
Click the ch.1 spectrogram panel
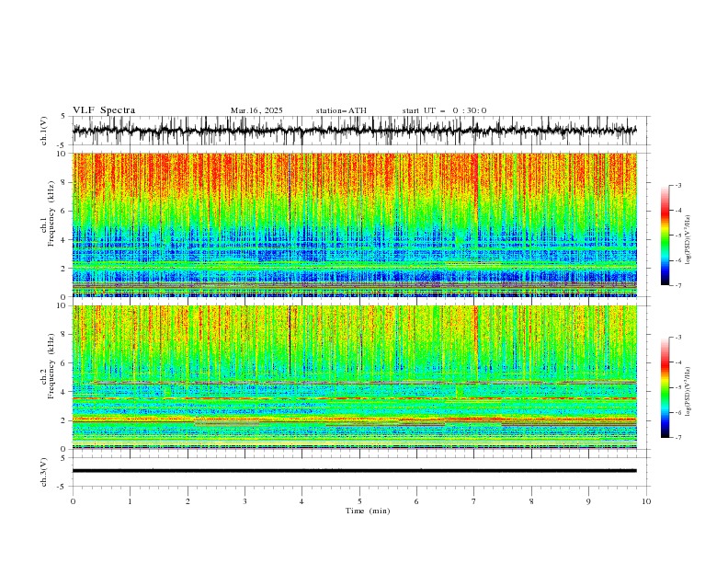click(x=355, y=224)
